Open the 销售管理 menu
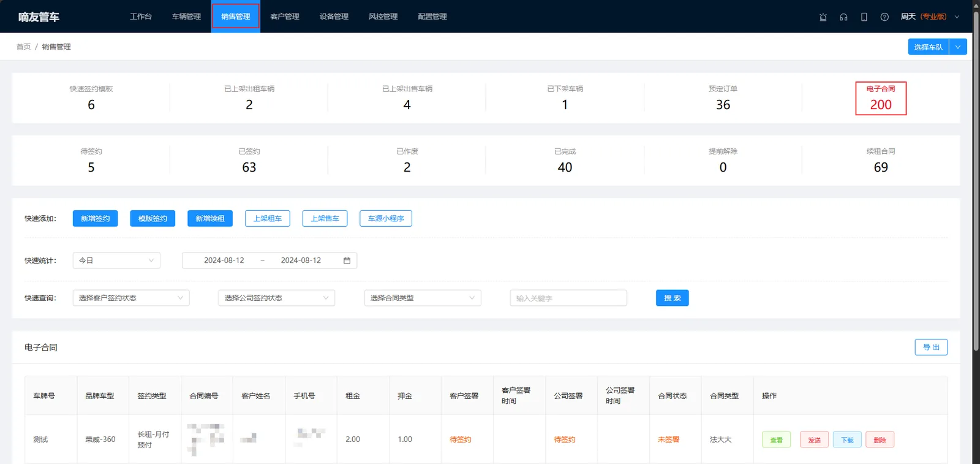Screen dimensions: 980x464 coord(236,17)
